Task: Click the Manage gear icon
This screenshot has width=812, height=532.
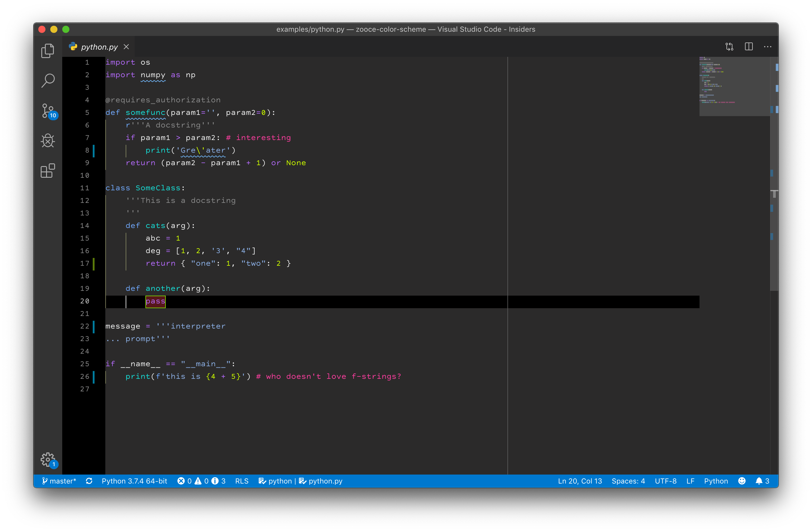Action: [48, 459]
